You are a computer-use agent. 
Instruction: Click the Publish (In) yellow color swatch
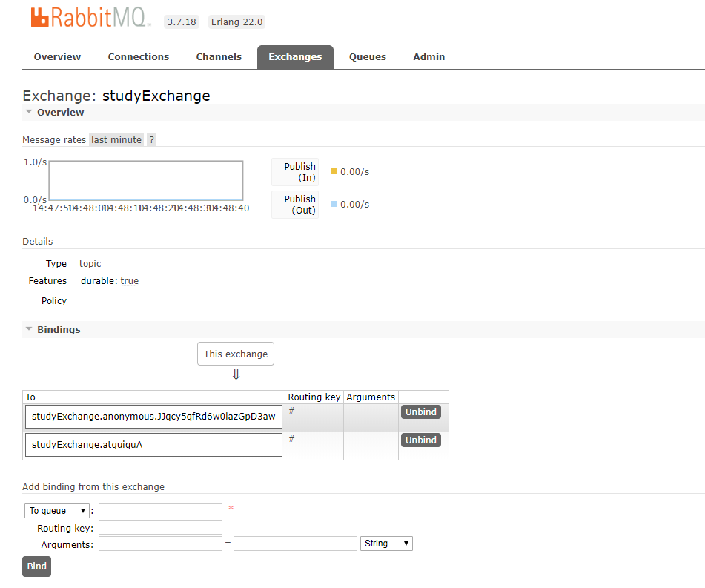click(334, 171)
